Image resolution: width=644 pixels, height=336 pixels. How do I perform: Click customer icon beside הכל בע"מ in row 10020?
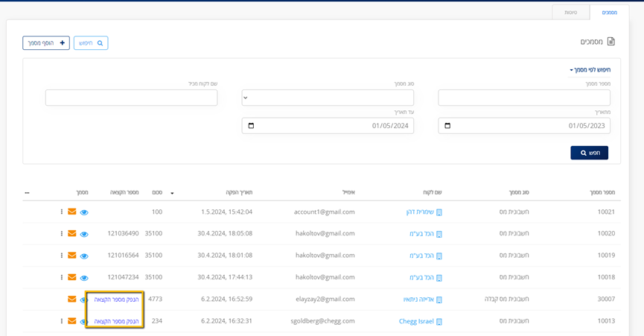pos(439,234)
